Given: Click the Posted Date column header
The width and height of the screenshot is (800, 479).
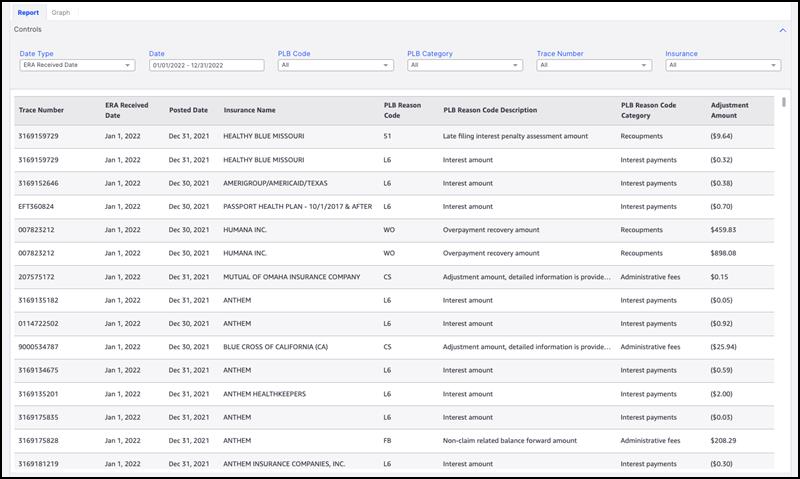Looking at the screenshot, I should coord(188,110).
